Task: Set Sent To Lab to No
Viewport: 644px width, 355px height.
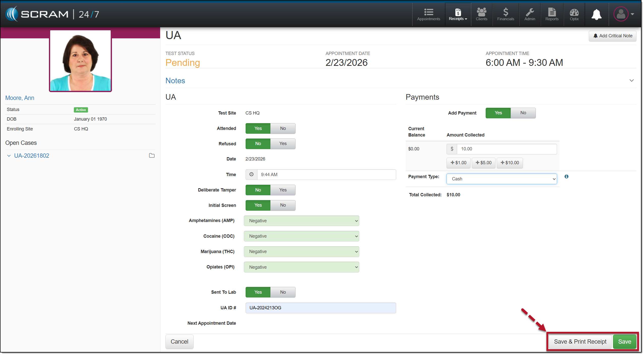Action: pos(283,292)
